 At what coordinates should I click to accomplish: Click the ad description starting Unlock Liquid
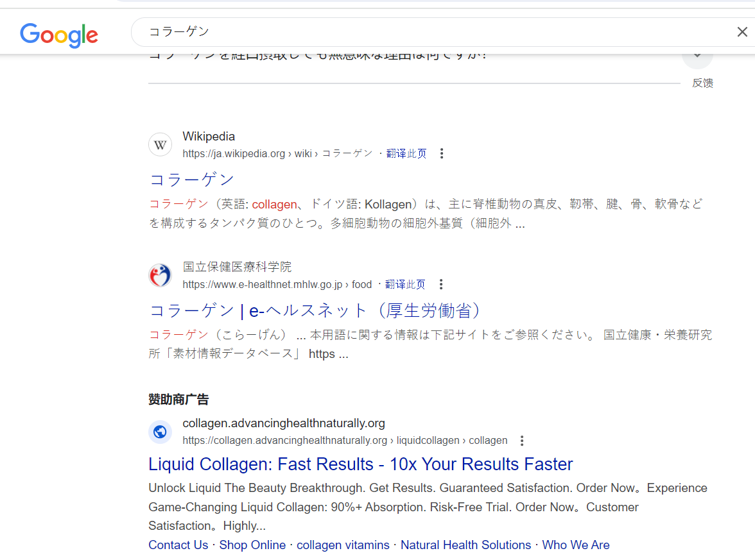(428, 507)
